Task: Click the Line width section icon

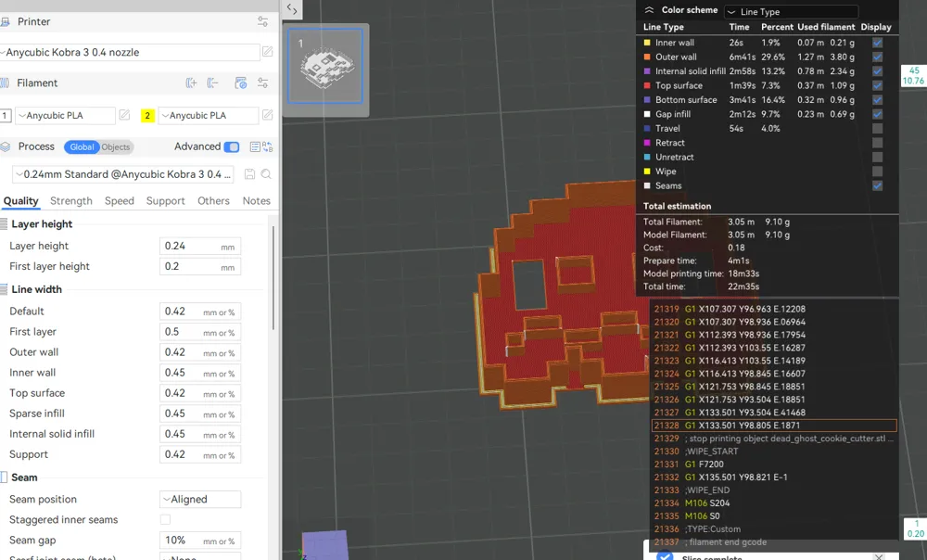Action: [x=4, y=289]
